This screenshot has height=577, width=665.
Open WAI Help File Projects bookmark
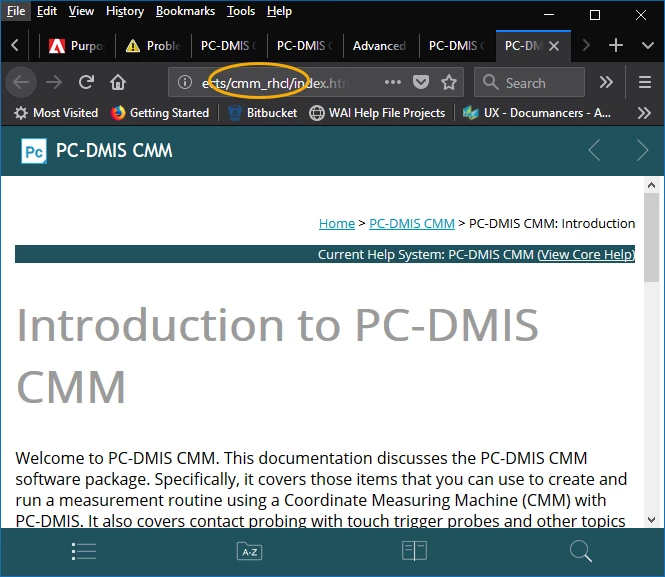[x=377, y=113]
